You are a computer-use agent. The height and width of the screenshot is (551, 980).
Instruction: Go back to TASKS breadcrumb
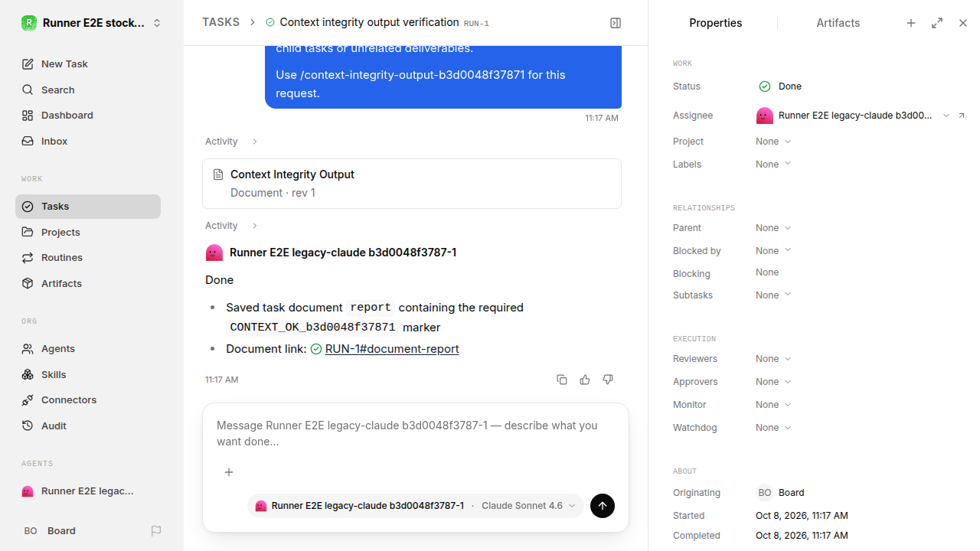click(220, 23)
